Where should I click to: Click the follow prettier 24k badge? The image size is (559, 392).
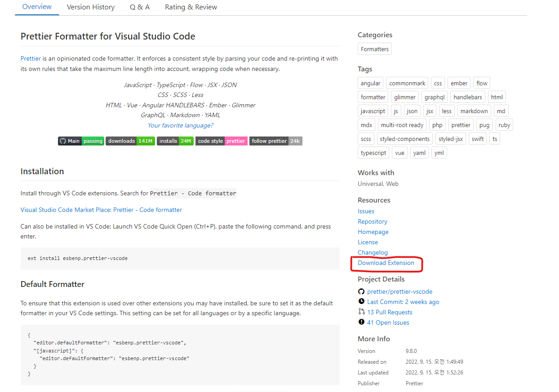275,141
